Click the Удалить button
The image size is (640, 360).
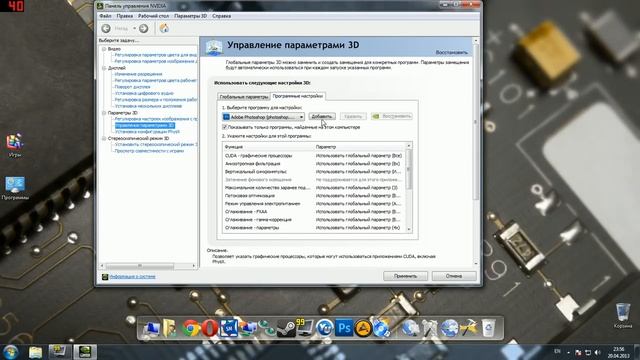[353, 116]
